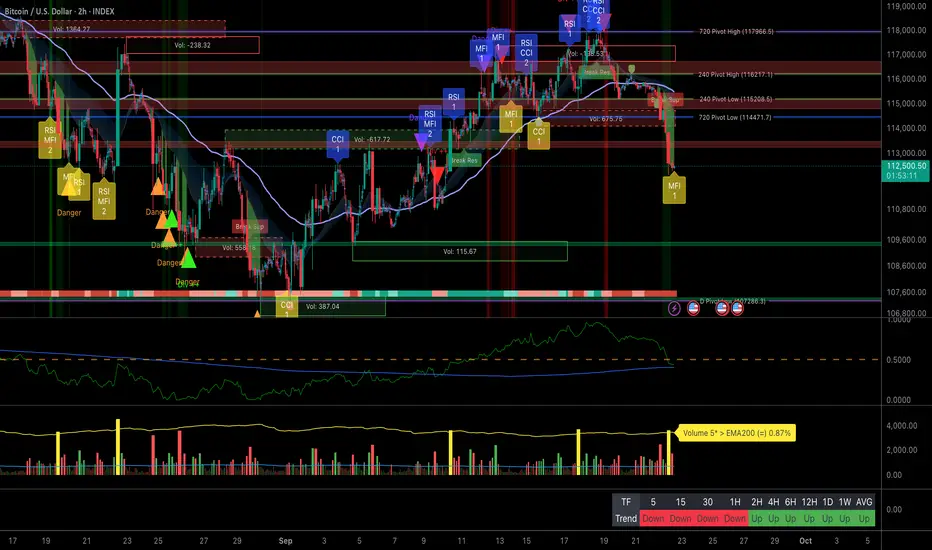Click the purple lightning bolt event icon
This screenshot has height=550, width=932.
tap(674, 308)
